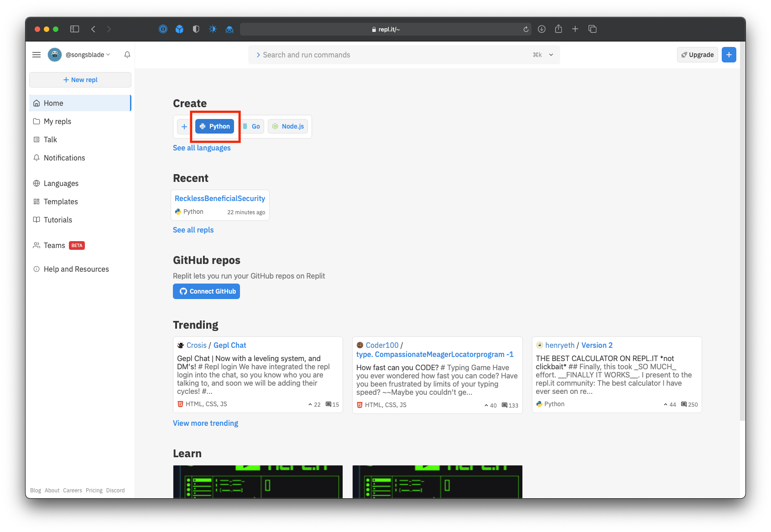Reload the page with refresh icon
The image size is (771, 532).
[x=526, y=29]
